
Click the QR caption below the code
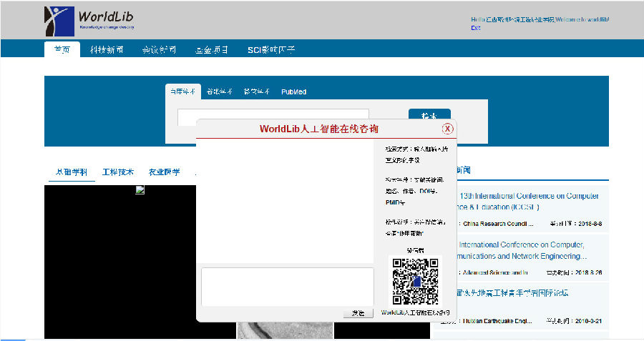[415, 312]
